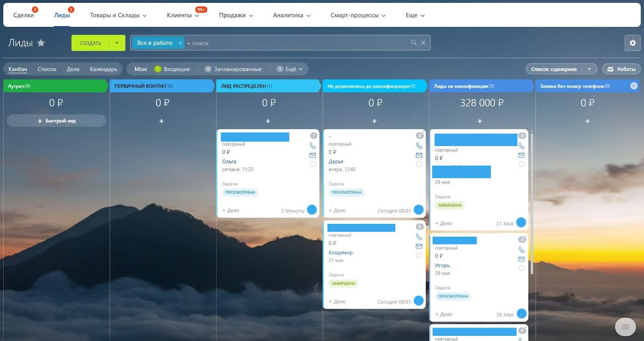Expand the СОЗДАТЬ button dropdown arrow
The height and width of the screenshot is (341, 644).
117,43
